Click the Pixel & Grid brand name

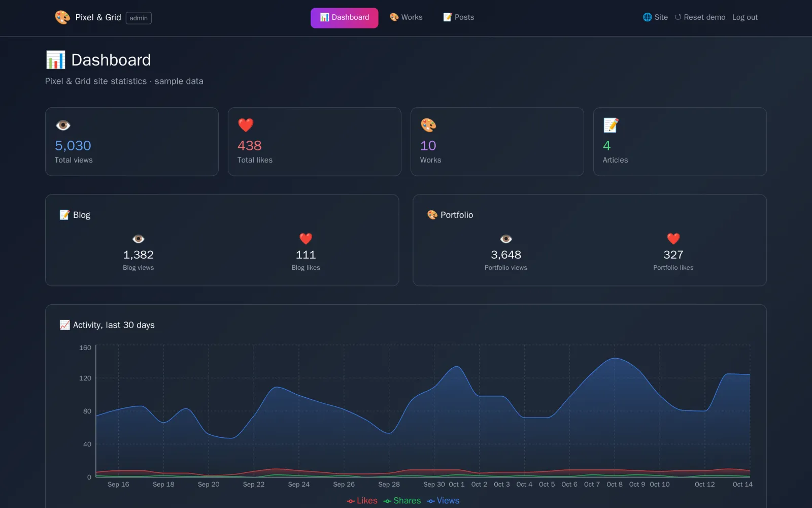tap(98, 18)
